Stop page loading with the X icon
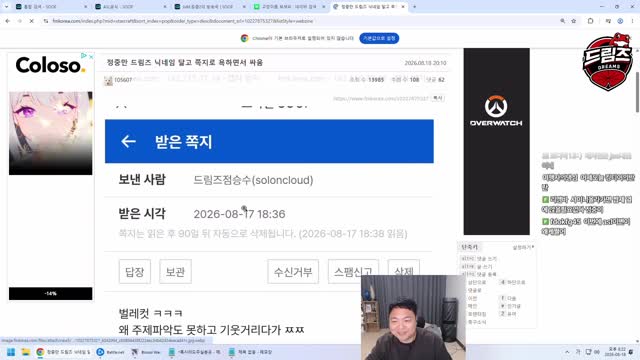 coord(31,21)
